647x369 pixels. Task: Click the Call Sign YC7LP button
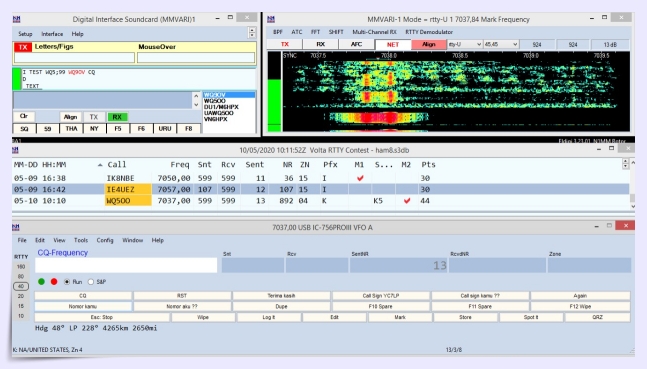point(381,296)
